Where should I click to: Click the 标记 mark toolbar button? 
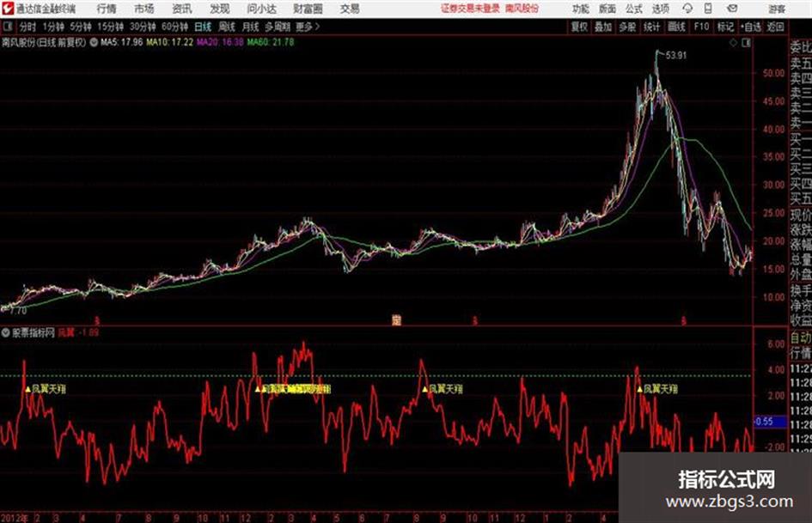click(725, 27)
